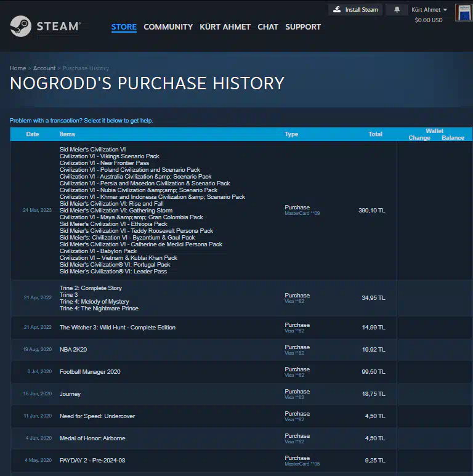Click the $0.00 USD wallet balance
Viewport: 473px width, 476px height.
[x=429, y=20]
